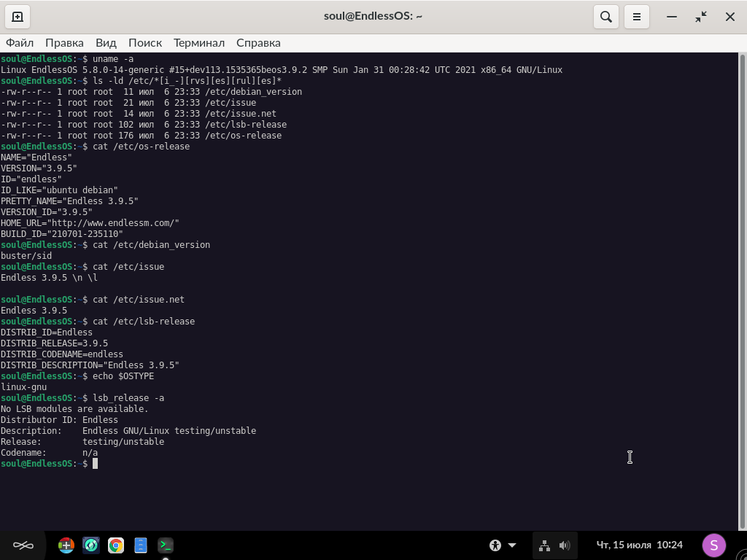This screenshot has width=747, height=560.
Task: Click the line 'No LSB modules are available.'
Action: click(75, 410)
